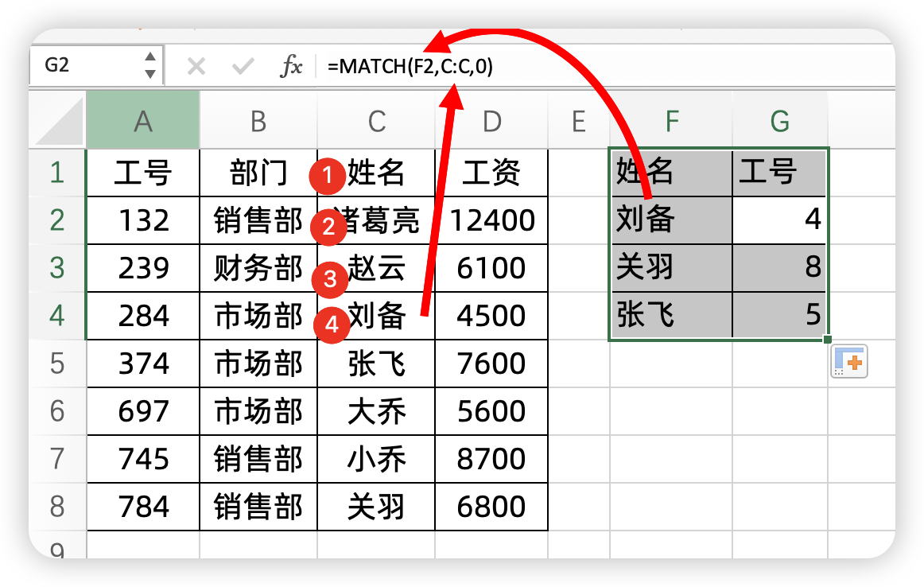
Task: Click cell with 697
Action: [x=143, y=411]
